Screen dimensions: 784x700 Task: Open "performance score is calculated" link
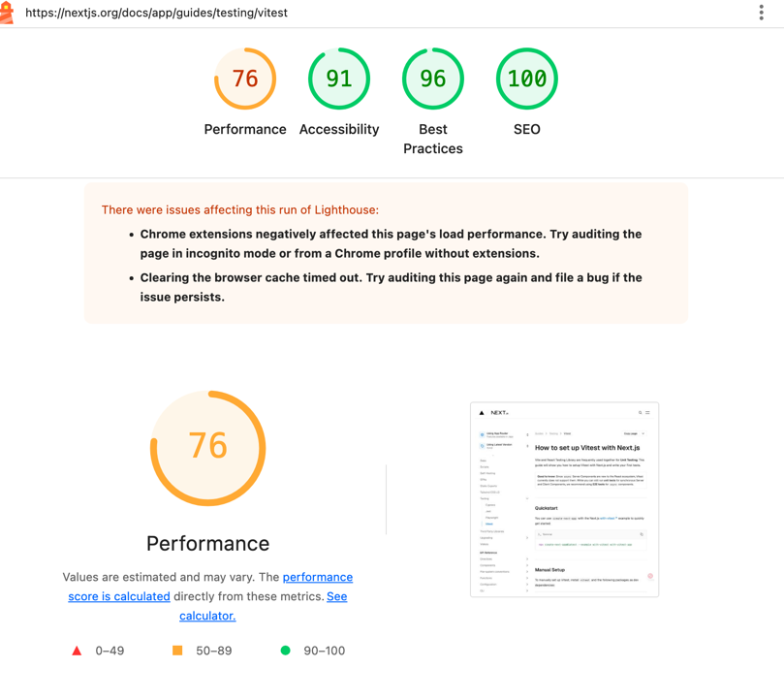click(119, 596)
